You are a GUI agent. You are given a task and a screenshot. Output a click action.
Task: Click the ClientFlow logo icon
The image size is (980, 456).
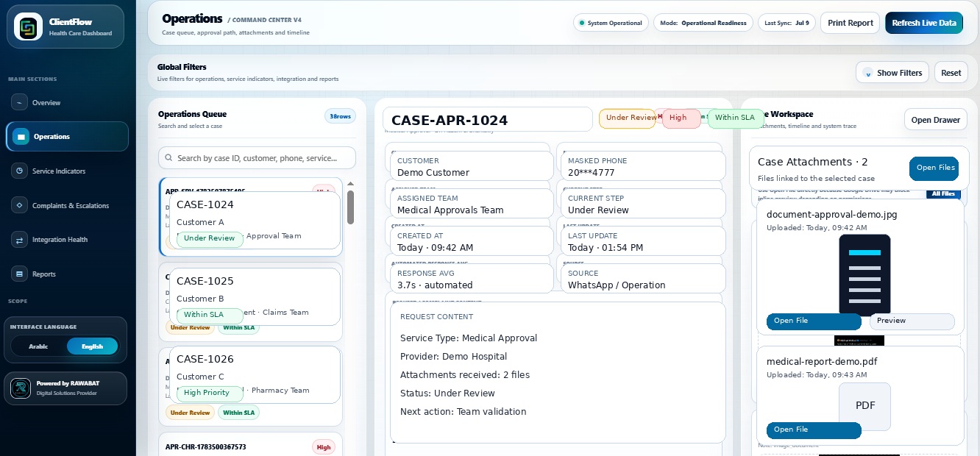[28, 27]
